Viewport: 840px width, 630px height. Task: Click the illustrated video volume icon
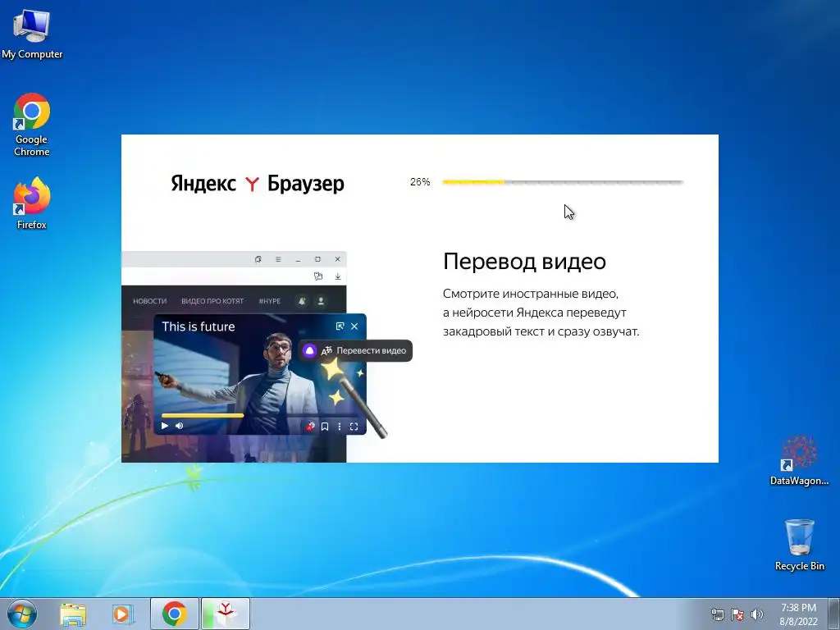[180, 426]
